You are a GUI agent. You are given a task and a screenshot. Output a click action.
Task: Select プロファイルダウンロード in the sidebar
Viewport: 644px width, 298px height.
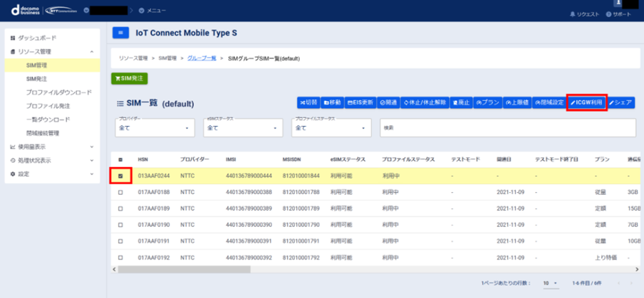click(x=58, y=92)
